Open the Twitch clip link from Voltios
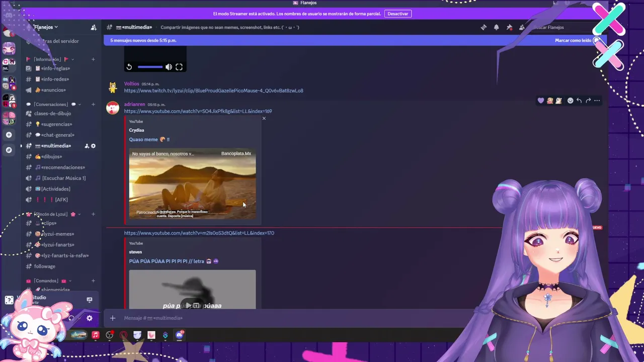This screenshot has width=644, height=362. click(x=214, y=90)
